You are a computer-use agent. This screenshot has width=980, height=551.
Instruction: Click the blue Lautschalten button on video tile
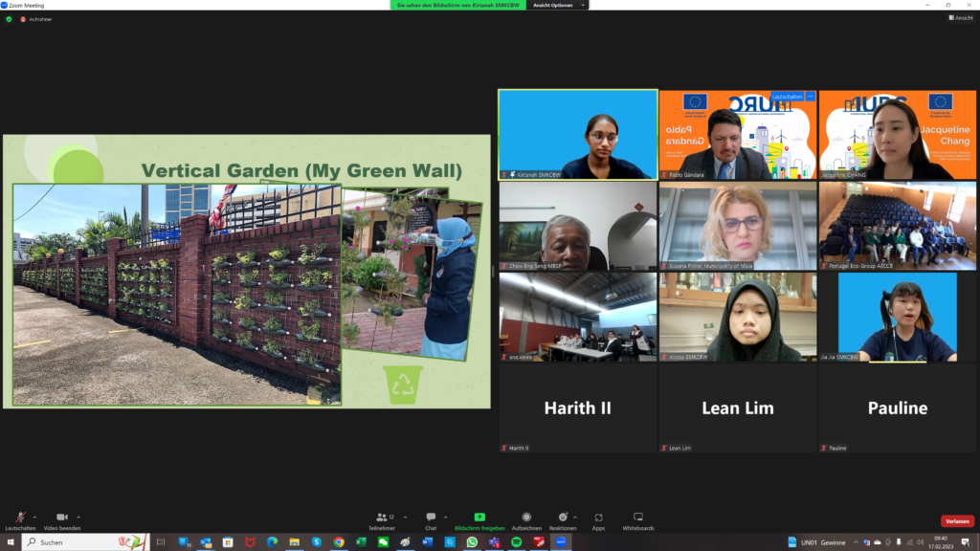[787, 97]
